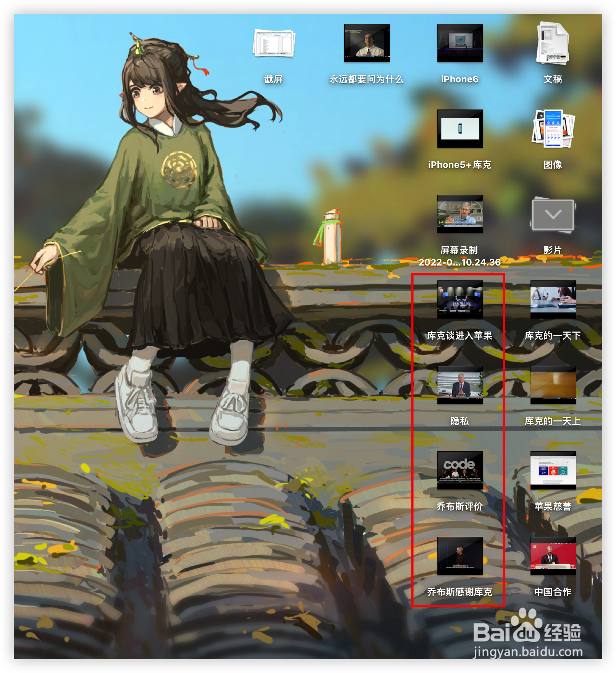This screenshot has width=616, height=673.
Task: Select the 库克的一天上 video icon
Action: tap(553, 385)
